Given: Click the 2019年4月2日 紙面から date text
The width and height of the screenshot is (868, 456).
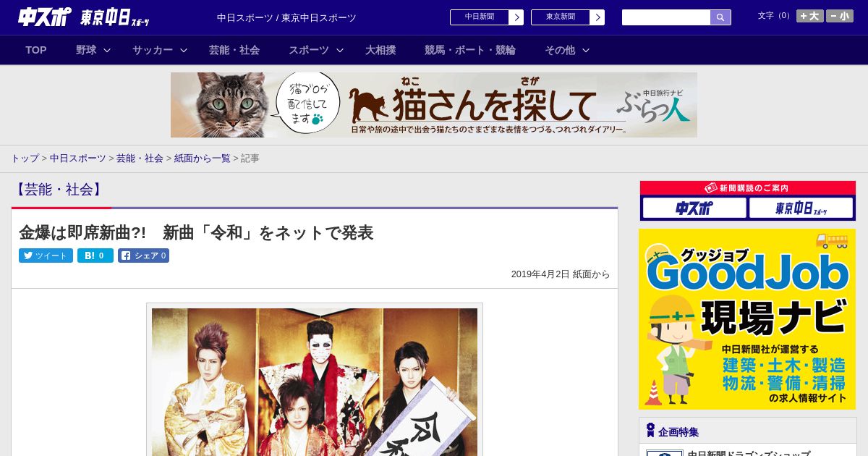Looking at the screenshot, I should (561, 274).
